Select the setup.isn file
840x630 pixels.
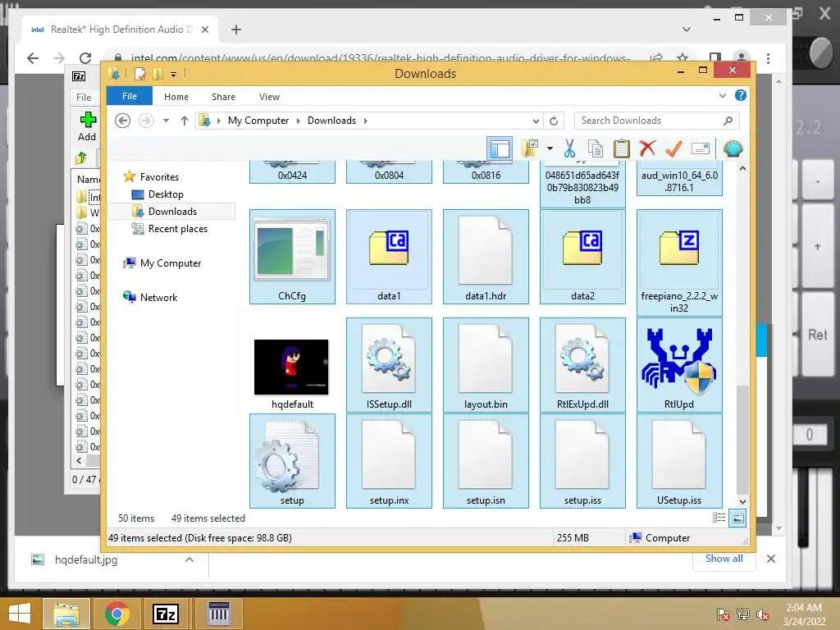click(486, 461)
